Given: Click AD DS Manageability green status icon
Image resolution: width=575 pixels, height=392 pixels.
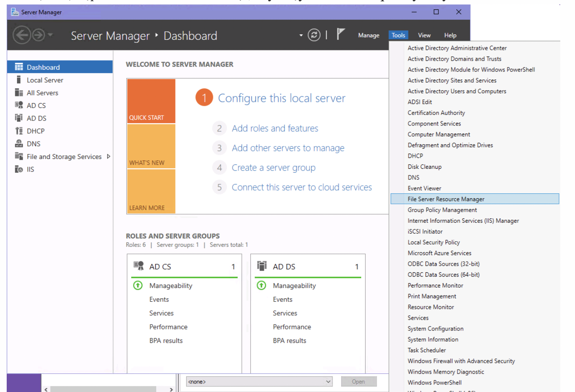Looking at the screenshot, I should coord(262,285).
